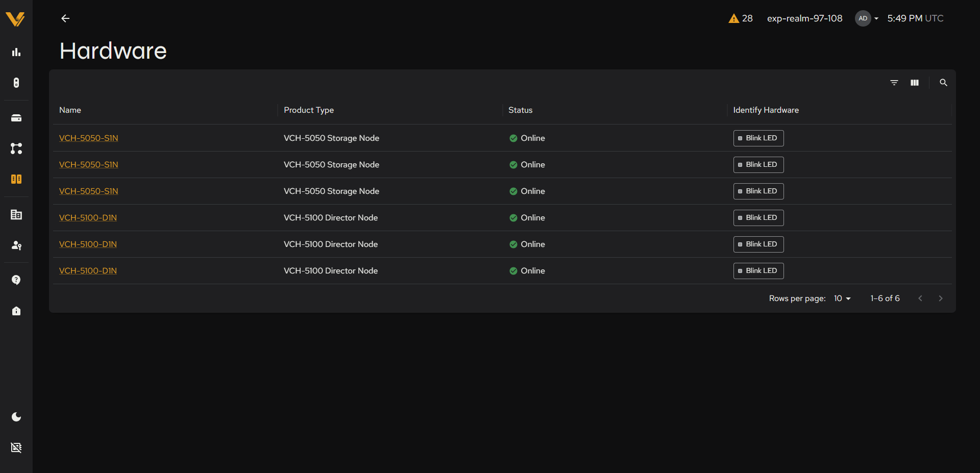The width and height of the screenshot is (980, 473).
Task: Sort by the Product Type column header
Action: tap(309, 110)
